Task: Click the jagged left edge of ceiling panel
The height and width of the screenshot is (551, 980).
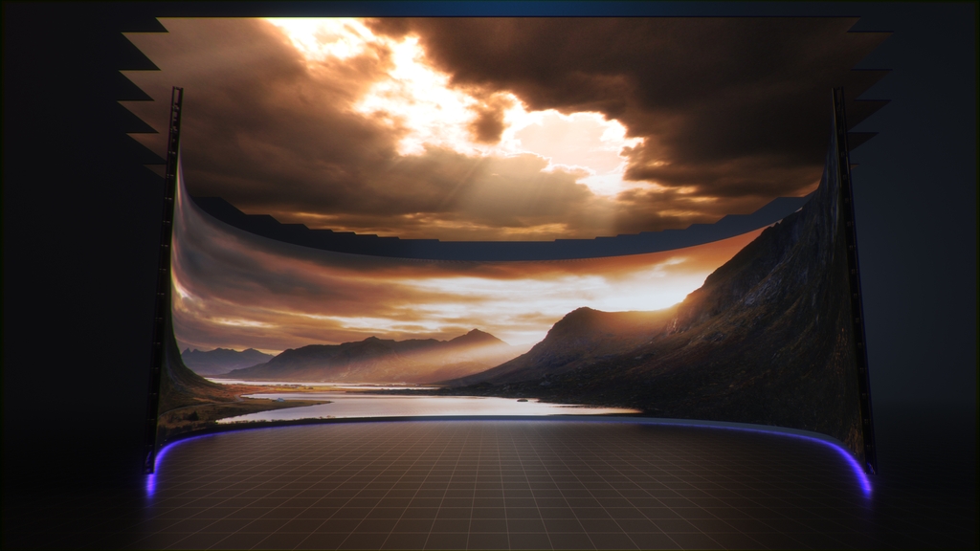Action: (x=137, y=86)
